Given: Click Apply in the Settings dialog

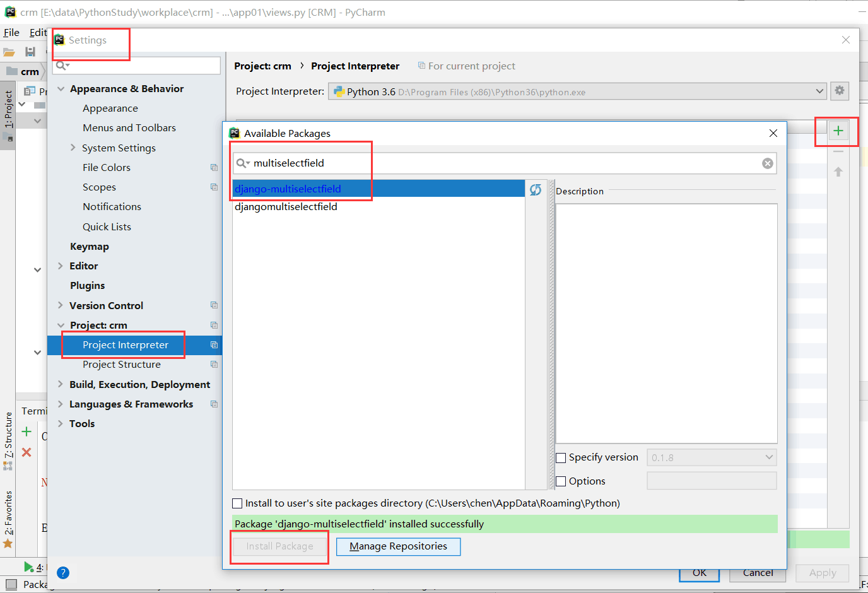Looking at the screenshot, I should pyautogui.click(x=823, y=573).
